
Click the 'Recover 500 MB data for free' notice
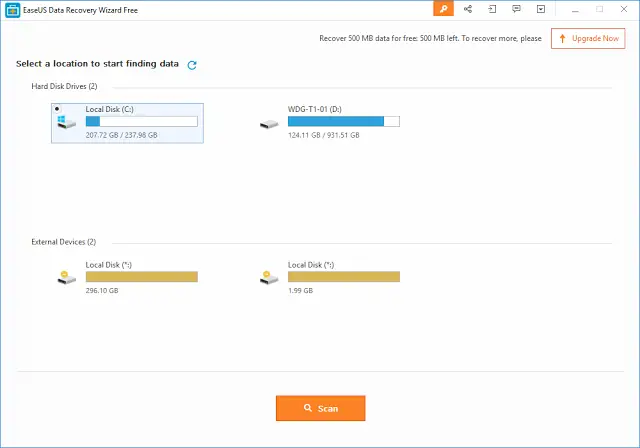pyautogui.click(x=430, y=38)
